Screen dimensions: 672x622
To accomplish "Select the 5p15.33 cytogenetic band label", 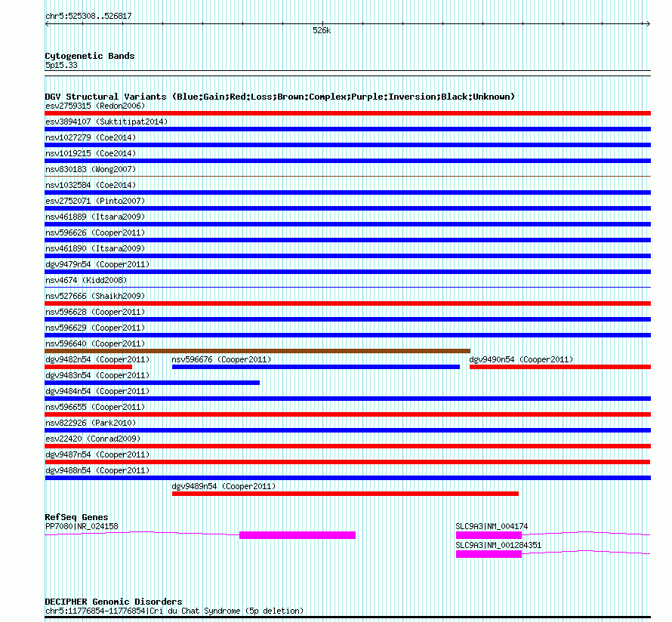I will tap(61, 65).
